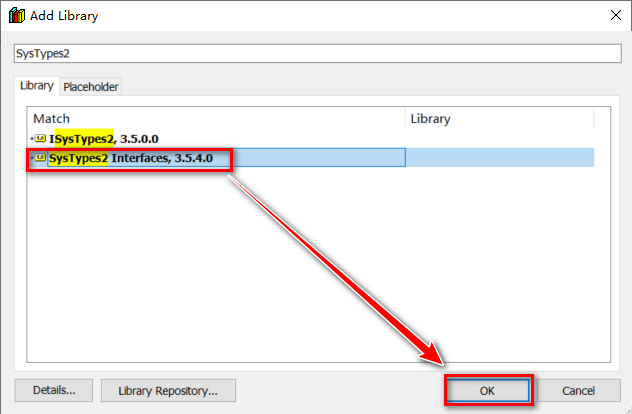This screenshot has height=414, width=632.
Task: Click the Match column header
Action: (217, 119)
